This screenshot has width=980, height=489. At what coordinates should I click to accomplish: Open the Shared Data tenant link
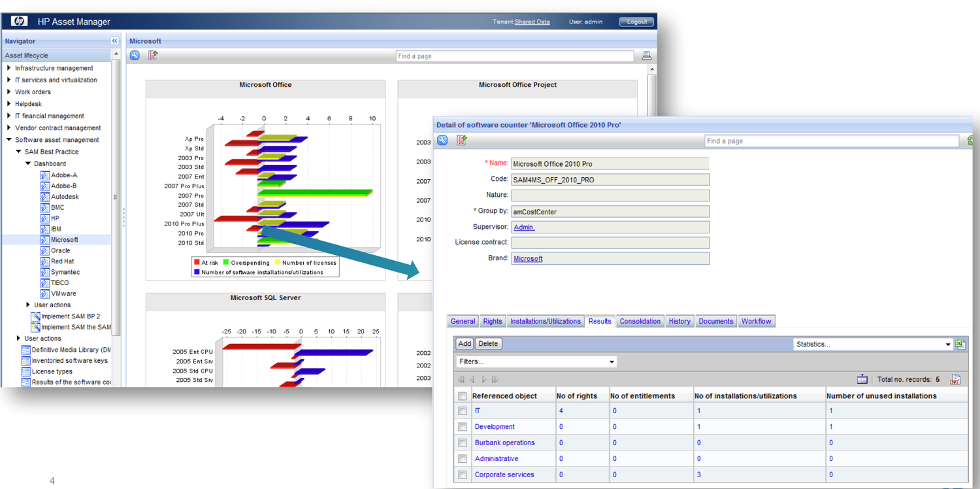pyautogui.click(x=532, y=22)
